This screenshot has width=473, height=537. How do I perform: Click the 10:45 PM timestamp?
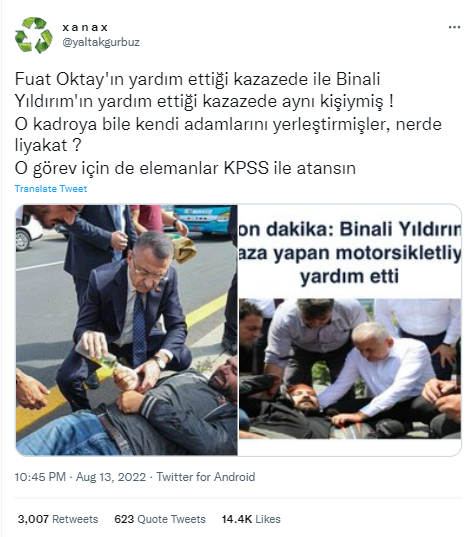click(40, 477)
